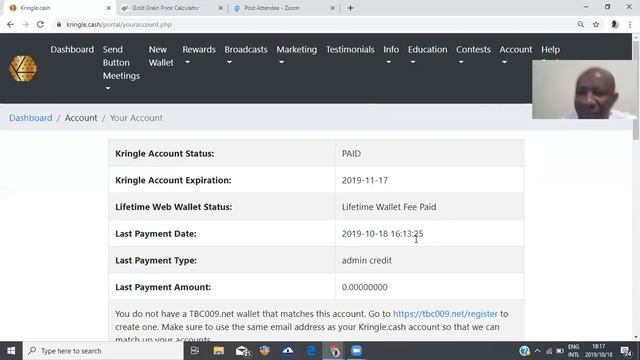Click the expiration date 2019-11-17

pos(364,180)
